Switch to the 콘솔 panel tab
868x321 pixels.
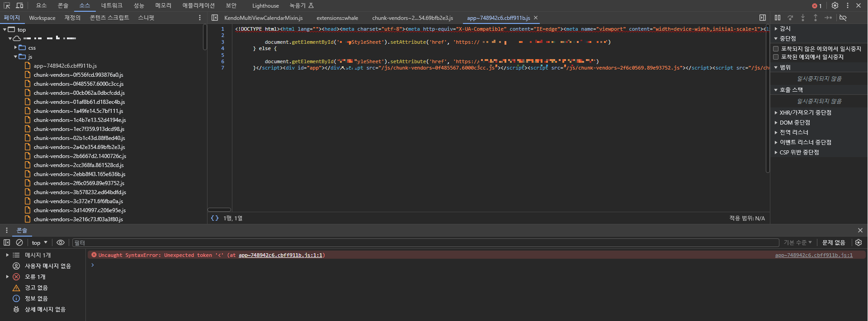tap(63, 5)
